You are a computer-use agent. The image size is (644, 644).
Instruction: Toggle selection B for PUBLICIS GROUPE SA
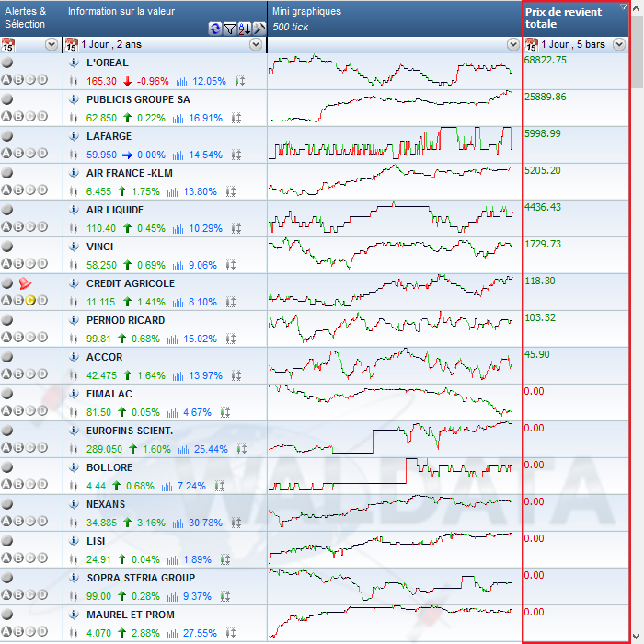tap(18, 116)
